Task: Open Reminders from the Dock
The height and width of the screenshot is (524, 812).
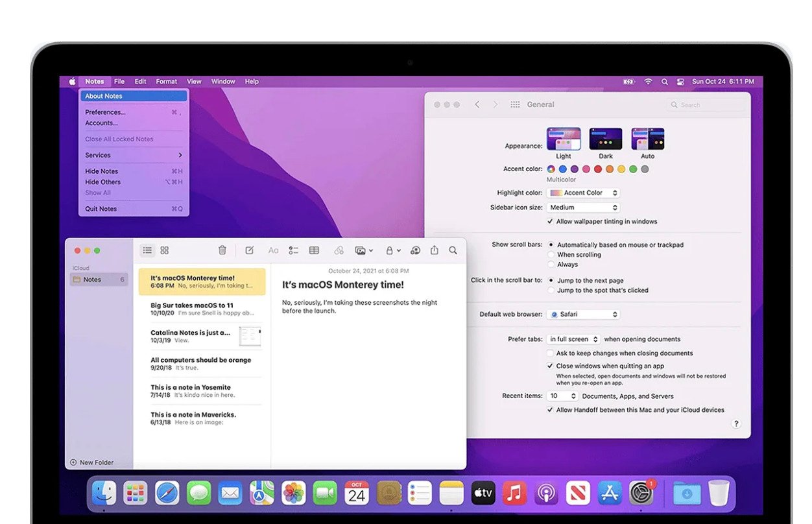Action: (x=420, y=493)
